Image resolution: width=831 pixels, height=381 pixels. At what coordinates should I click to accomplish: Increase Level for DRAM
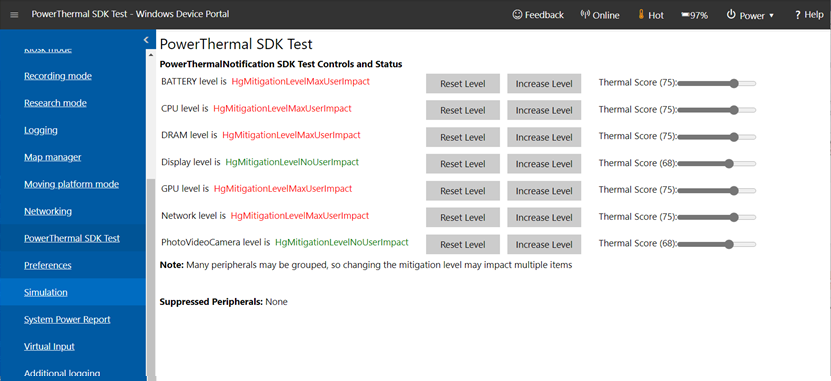[544, 137]
